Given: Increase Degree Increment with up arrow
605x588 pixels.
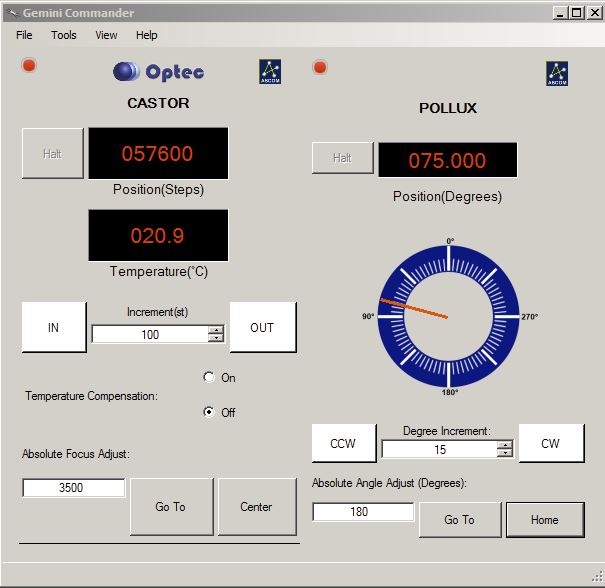Looking at the screenshot, I should click(x=505, y=445).
